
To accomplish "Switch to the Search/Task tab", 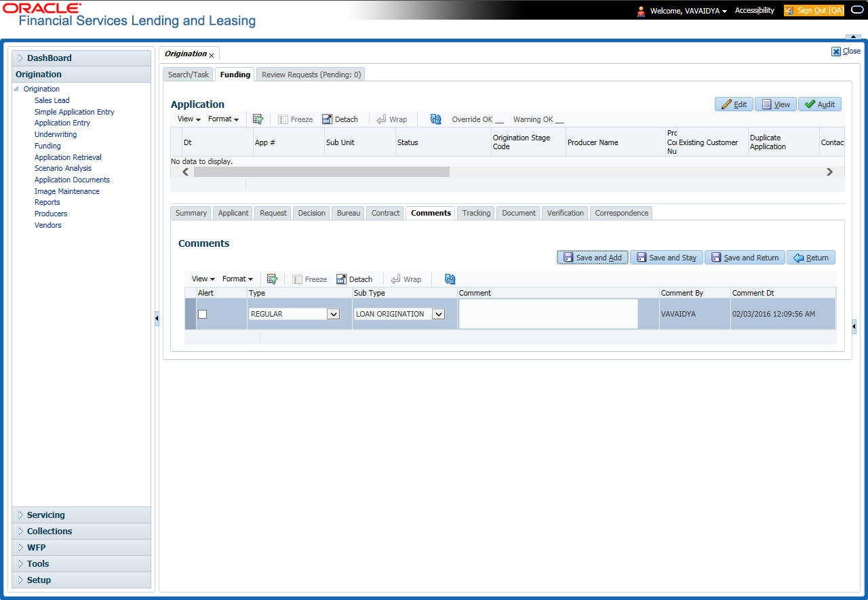I will (189, 75).
